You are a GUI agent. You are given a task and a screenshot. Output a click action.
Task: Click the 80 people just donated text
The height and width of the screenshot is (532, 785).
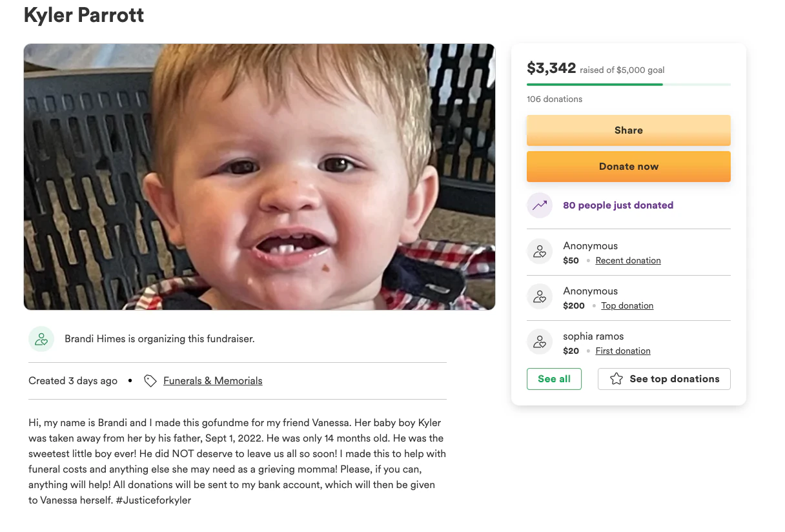pyautogui.click(x=618, y=205)
